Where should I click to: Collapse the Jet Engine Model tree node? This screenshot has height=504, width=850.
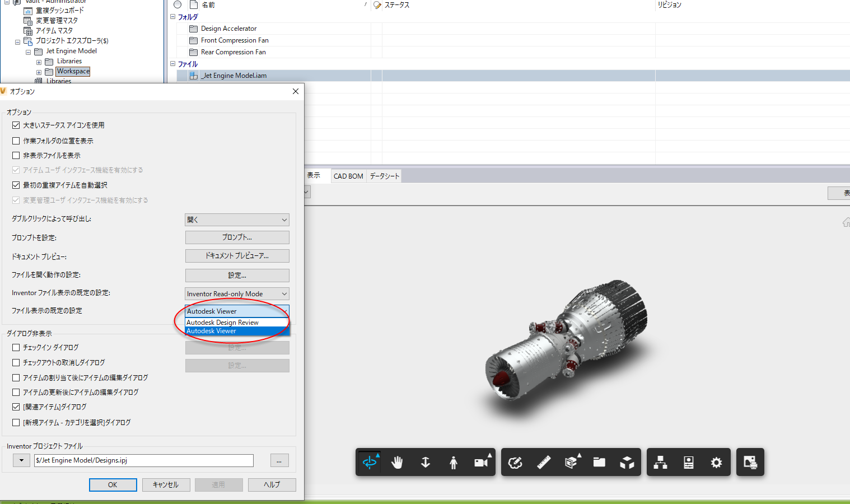pos(28,52)
